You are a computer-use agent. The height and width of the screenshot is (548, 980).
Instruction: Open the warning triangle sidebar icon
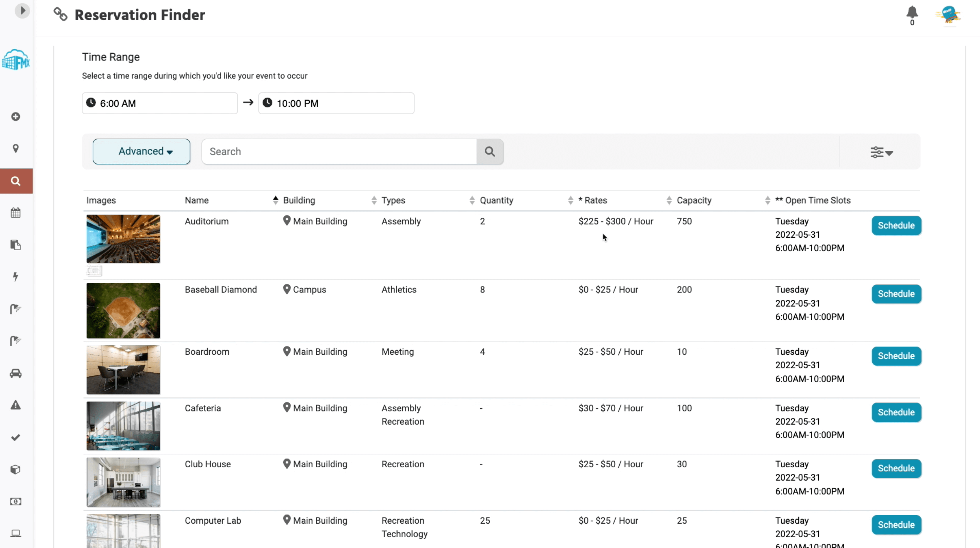pos(16,405)
